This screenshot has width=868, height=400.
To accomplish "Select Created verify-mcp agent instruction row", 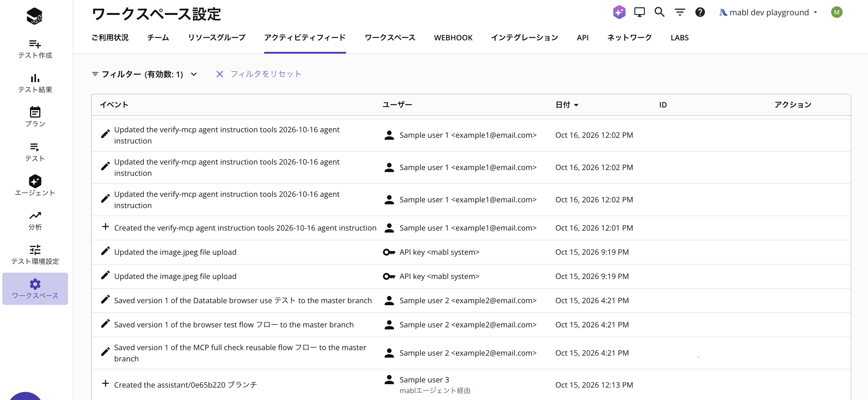I will point(471,228).
